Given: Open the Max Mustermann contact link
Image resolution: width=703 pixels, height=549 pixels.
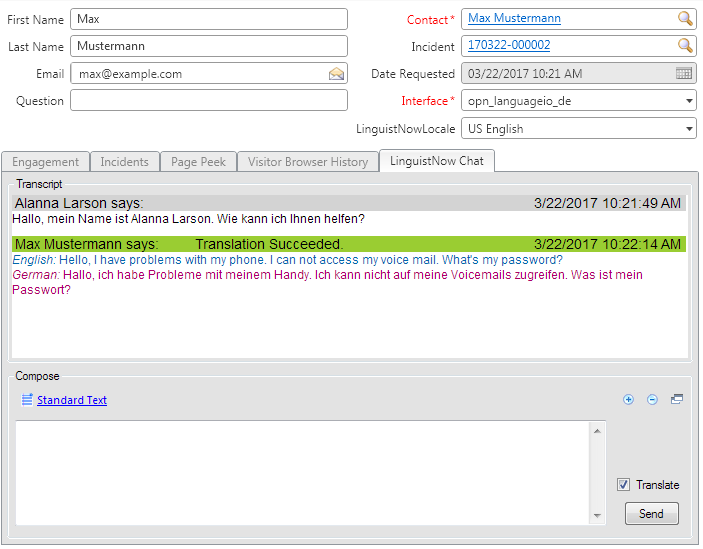Looking at the screenshot, I should click(x=514, y=19).
